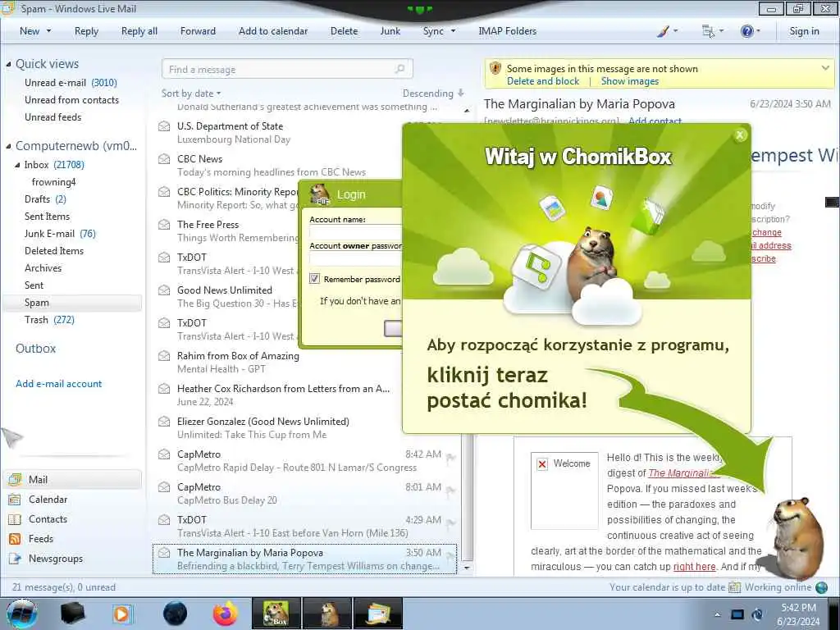Viewport: 840px width, 630px height.
Task: Open the Sort by date dropdown
Action: pyautogui.click(x=191, y=94)
